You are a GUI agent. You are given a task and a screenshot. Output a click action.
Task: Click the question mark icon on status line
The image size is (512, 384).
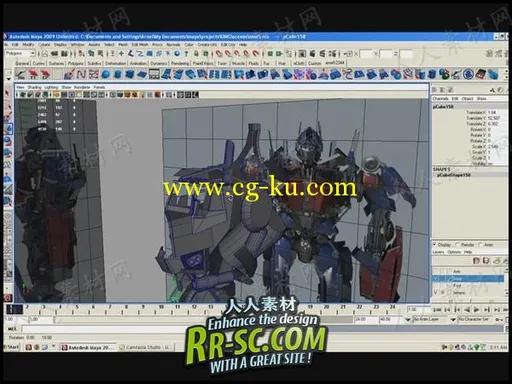pos(186,53)
